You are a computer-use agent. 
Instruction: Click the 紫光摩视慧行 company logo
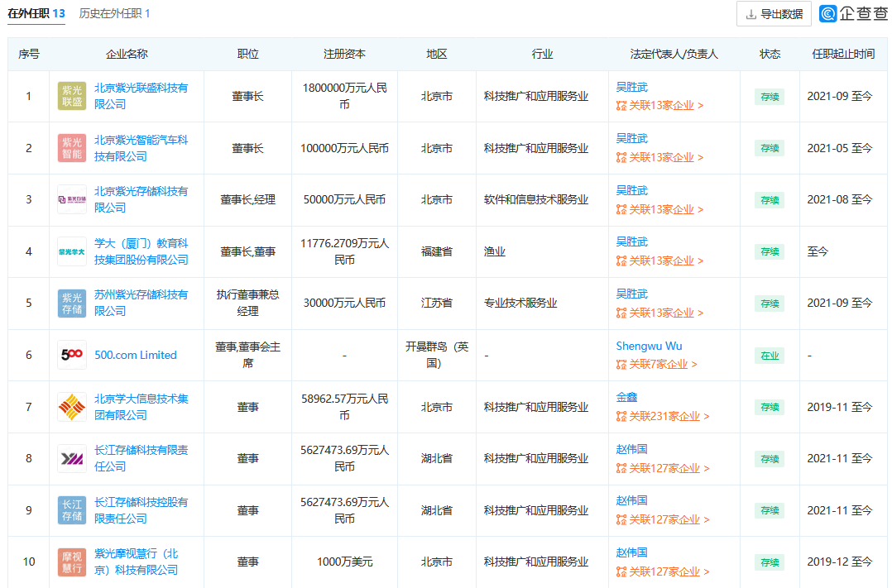(72, 562)
